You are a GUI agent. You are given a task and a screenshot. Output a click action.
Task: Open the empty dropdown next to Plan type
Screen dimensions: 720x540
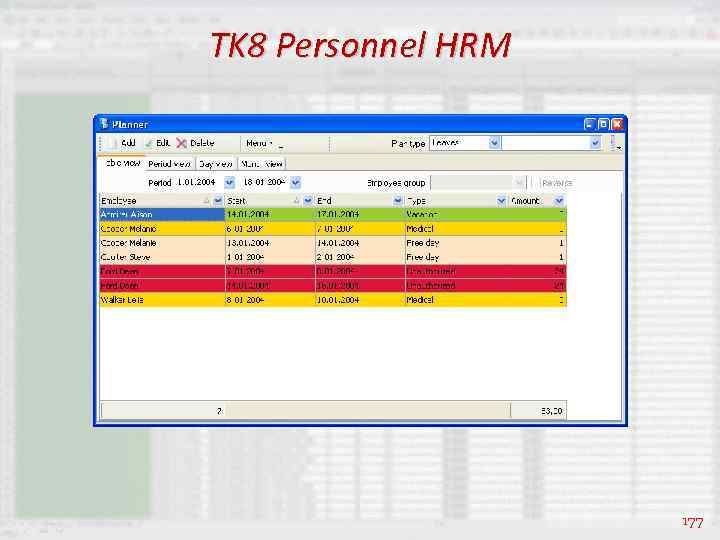coord(596,143)
